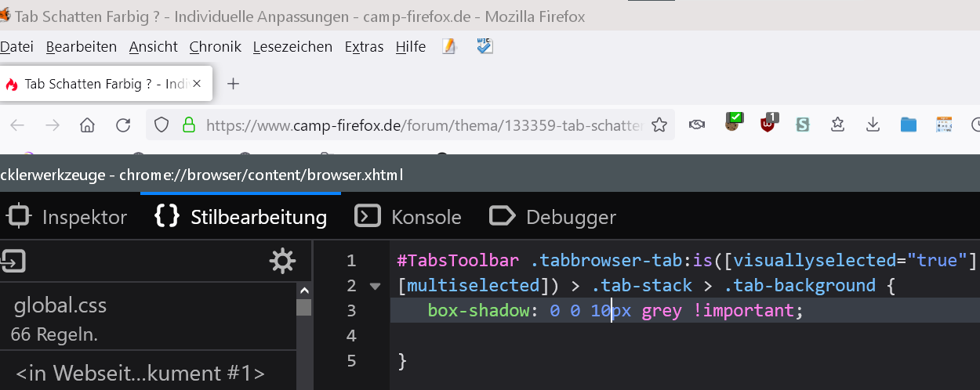980x390 pixels.
Task: Open the Downloads panel
Action: click(873, 125)
